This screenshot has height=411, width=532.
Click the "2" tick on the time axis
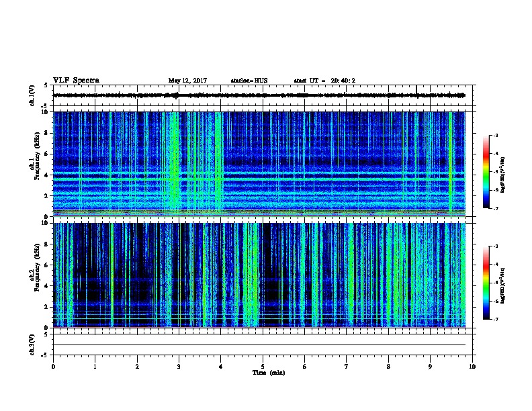click(x=137, y=367)
